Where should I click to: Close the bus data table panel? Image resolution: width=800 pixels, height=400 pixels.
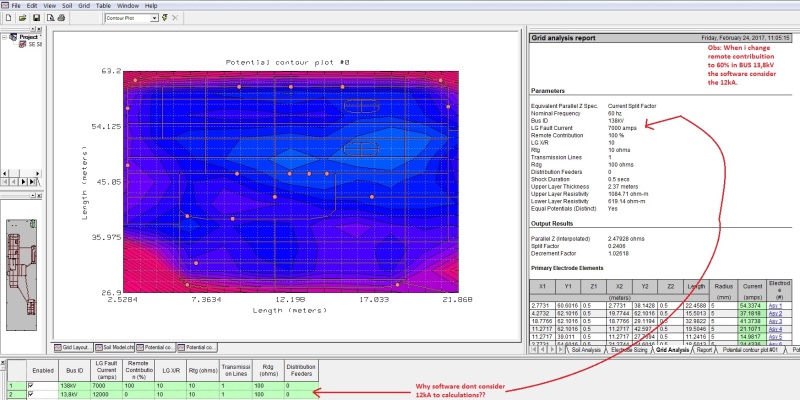click(3, 361)
